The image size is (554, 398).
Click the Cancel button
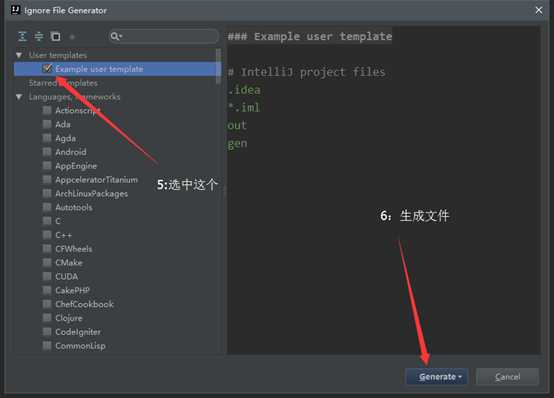[x=507, y=377]
